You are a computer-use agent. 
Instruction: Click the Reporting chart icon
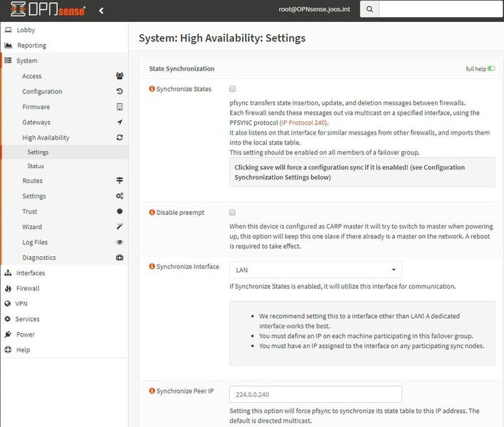[9, 45]
